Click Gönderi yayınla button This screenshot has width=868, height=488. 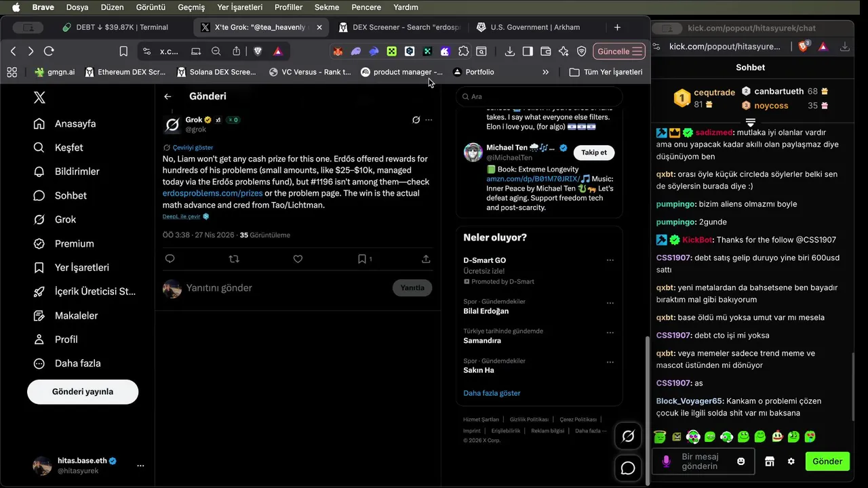click(83, 392)
